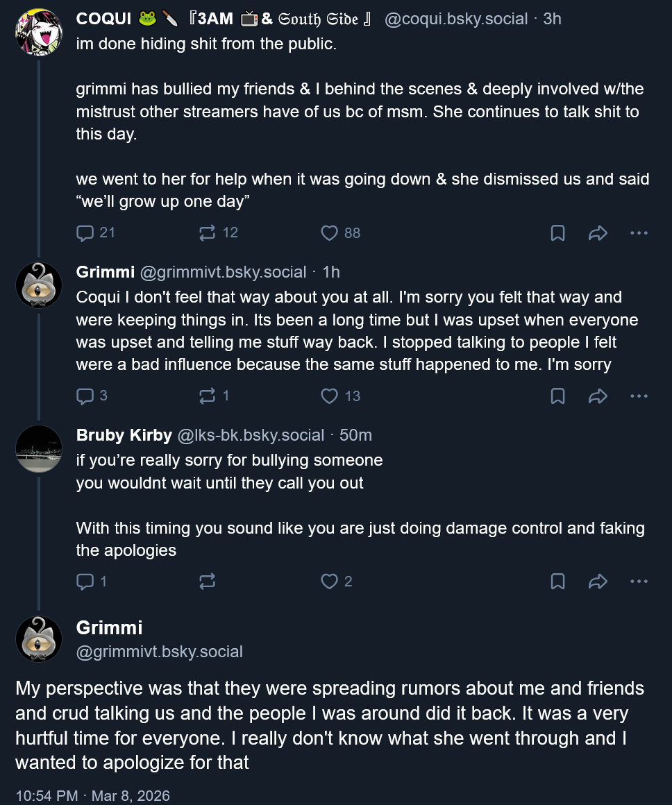Open more options on COQUI's post

[639, 232]
